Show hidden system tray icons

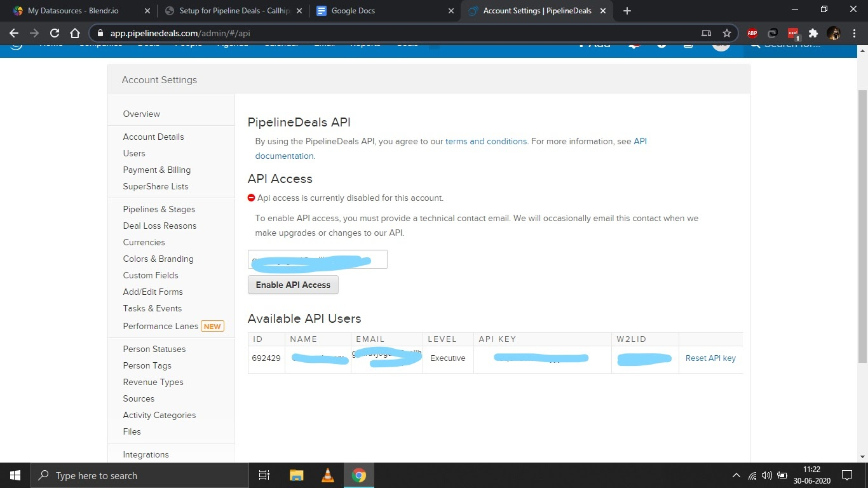(x=736, y=475)
